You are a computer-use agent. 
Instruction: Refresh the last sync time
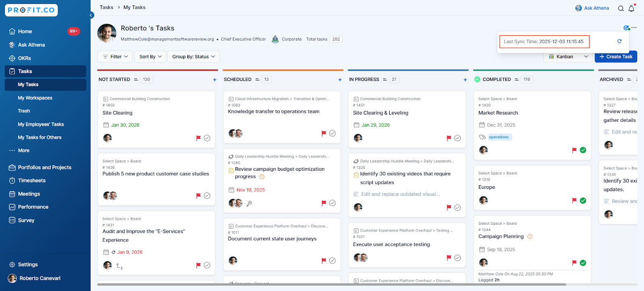[x=619, y=41]
